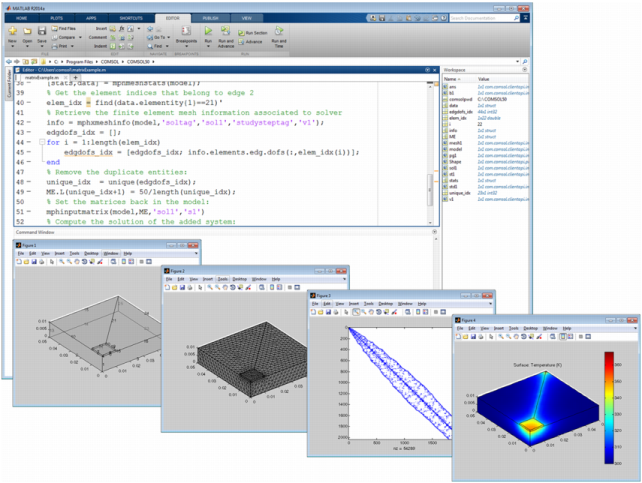Open the Insert menu in Figure 4
Screen dimensions: 642x483
499,328
